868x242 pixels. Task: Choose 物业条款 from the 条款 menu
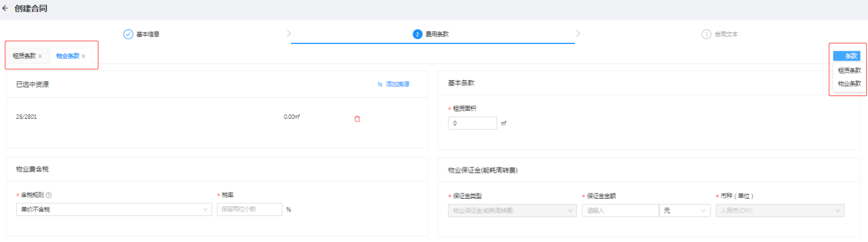[x=849, y=83]
